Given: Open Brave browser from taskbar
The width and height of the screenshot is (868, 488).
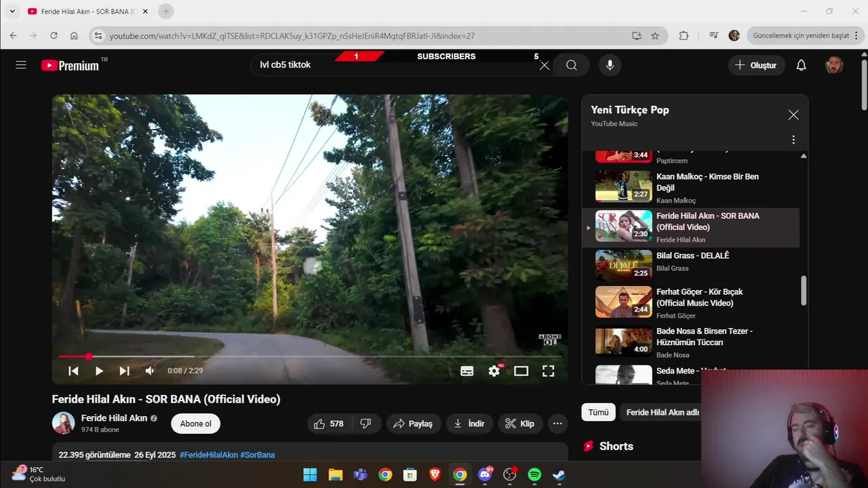Looking at the screenshot, I should pyautogui.click(x=435, y=474).
